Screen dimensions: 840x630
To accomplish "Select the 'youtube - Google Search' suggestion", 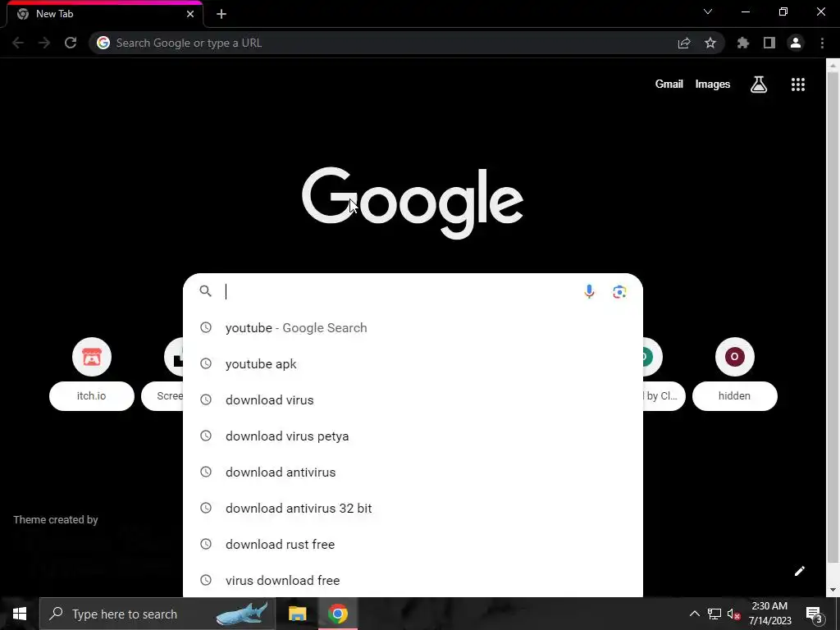I will (413, 328).
